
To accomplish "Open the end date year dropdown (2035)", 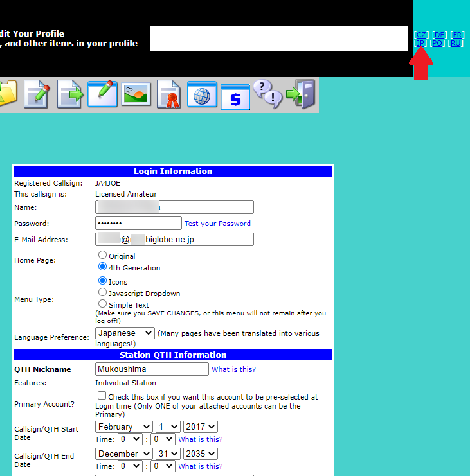I will coord(200,454).
